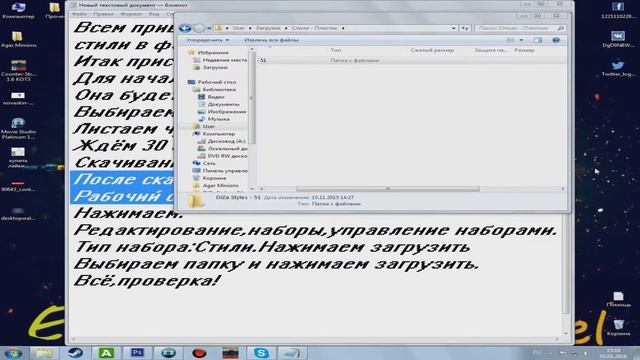This screenshot has width=640, height=360.
Task: Click Notepad line 'Всё,проверка!'
Action: click(x=147, y=281)
